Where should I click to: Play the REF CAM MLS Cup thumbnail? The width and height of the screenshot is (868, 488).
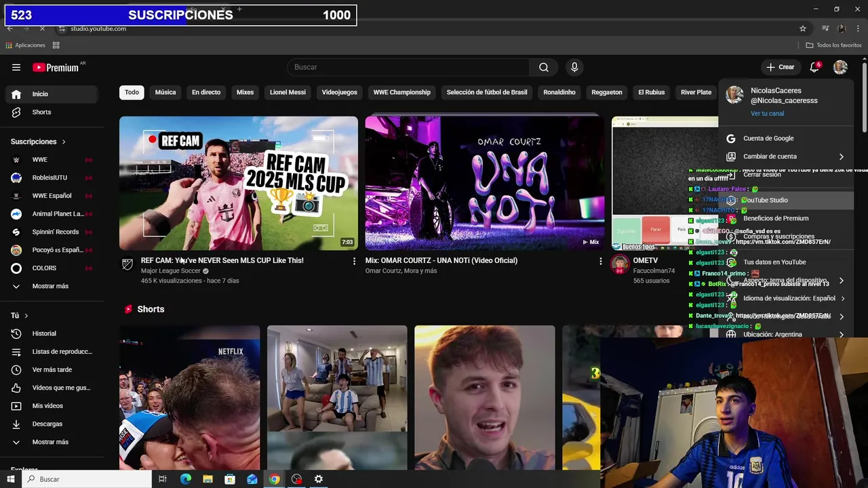(239, 183)
